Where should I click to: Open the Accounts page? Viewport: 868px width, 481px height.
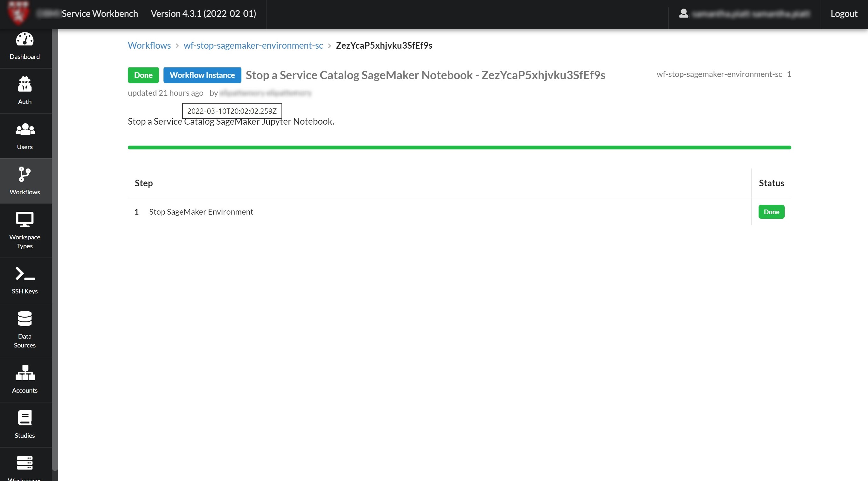tap(24, 379)
